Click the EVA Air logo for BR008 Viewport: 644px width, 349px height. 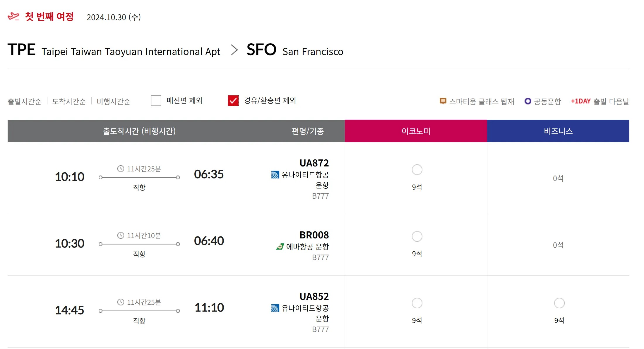[280, 247]
